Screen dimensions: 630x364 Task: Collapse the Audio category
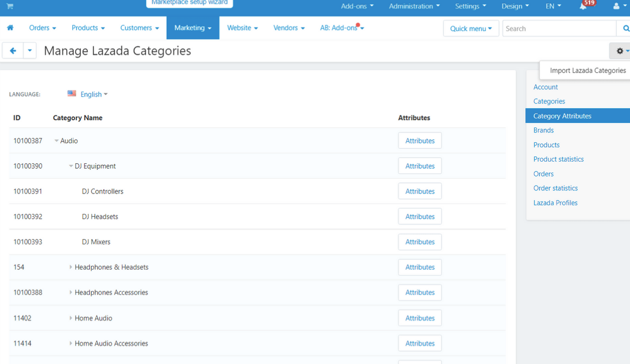tap(56, 141)
